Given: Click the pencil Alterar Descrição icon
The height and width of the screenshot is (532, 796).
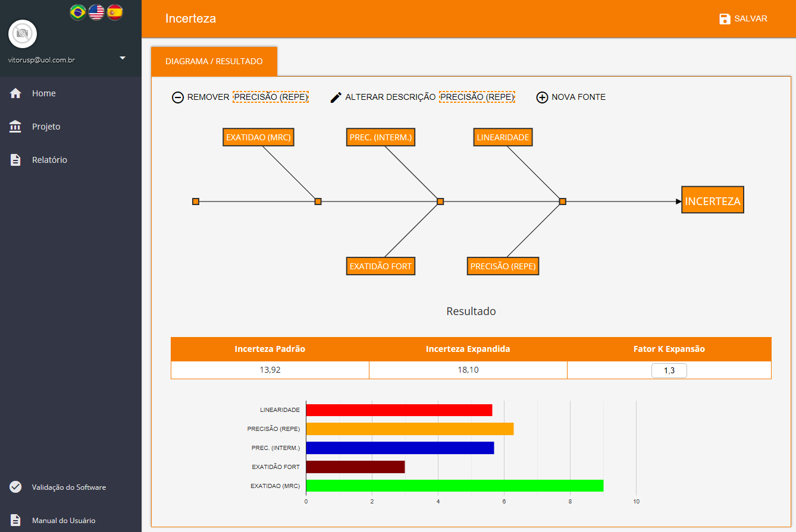Looking at the screenshot, I should [x=336, y=97].
